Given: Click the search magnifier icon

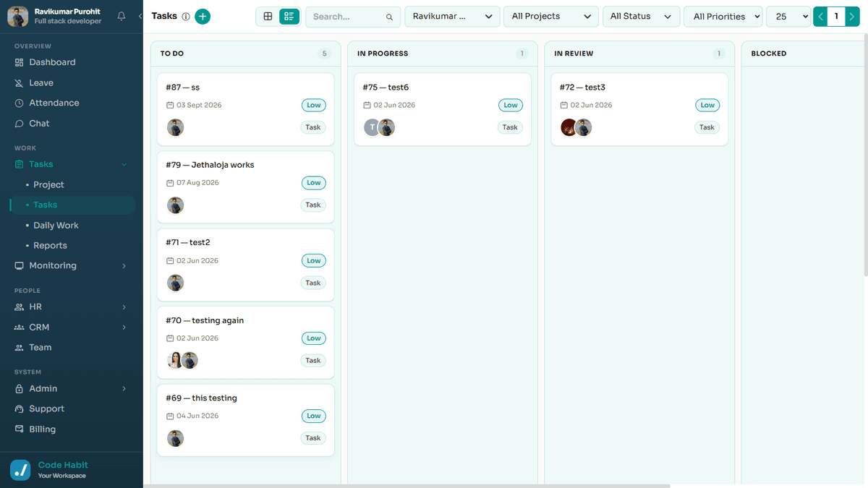Looking at the screenshot, I should coord(390,17).
